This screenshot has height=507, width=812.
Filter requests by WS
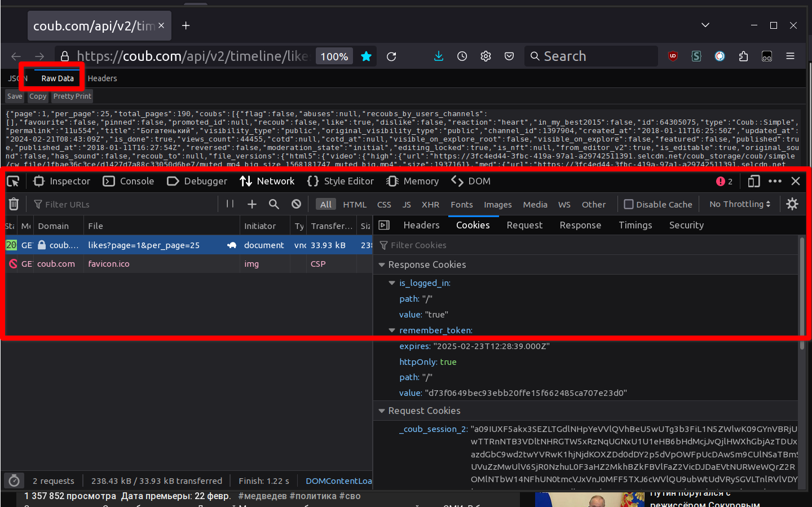564,204
